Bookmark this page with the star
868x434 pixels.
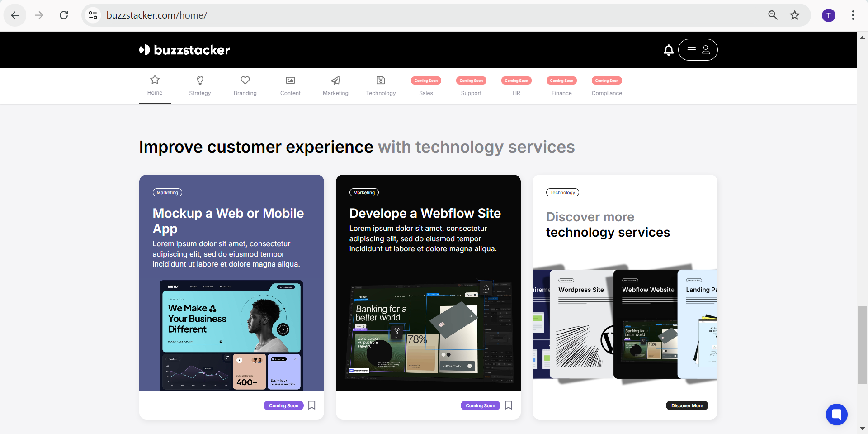[795, 15]
